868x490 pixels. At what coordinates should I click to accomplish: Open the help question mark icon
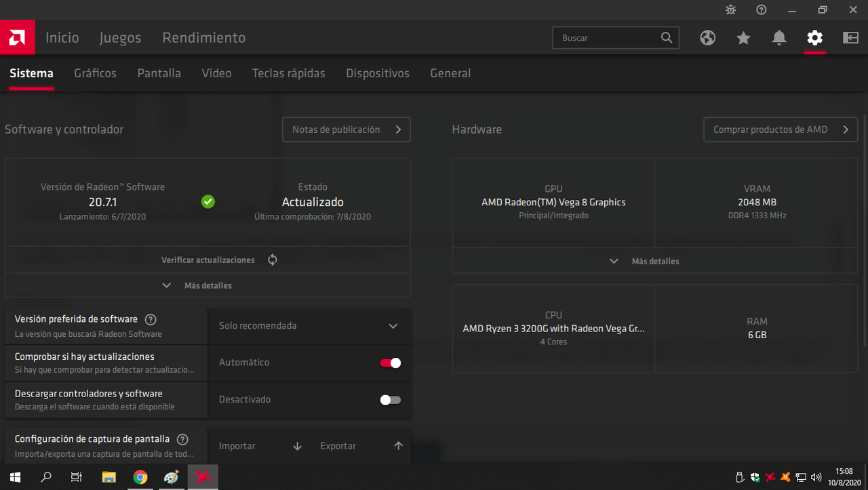tap(762, 9)
